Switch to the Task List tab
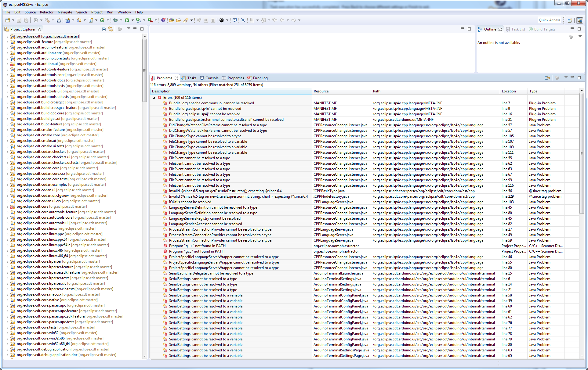 pos(515,29)
